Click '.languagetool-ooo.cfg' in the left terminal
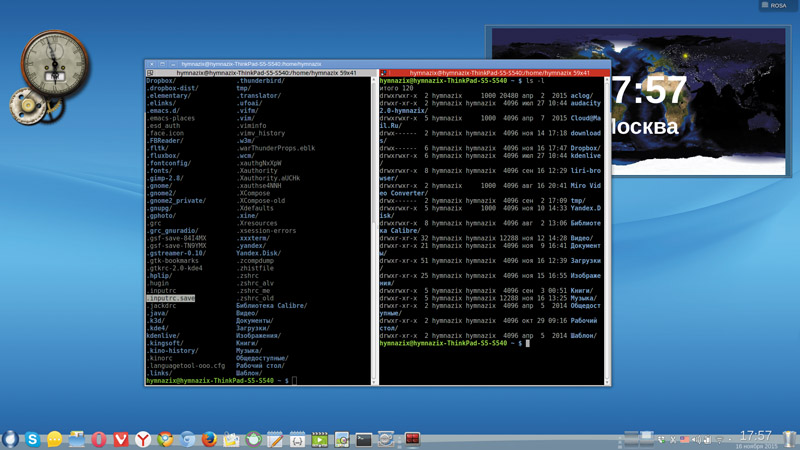The height and width of the screenshot is (450, 800). pyautogui.click(x=186, y=365)
